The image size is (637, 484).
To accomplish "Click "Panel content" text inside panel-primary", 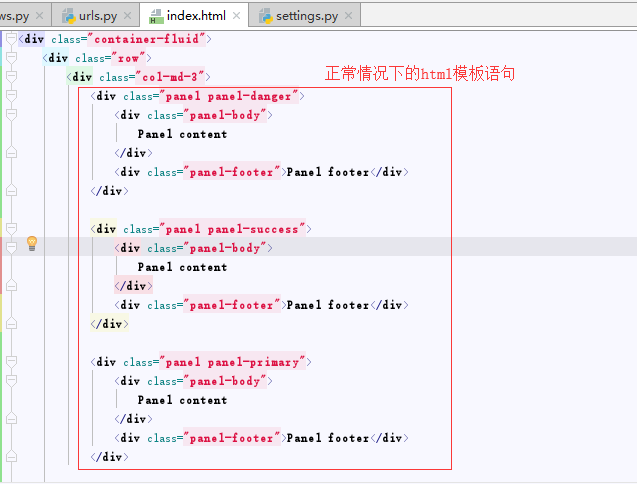I will coord(182,400).
